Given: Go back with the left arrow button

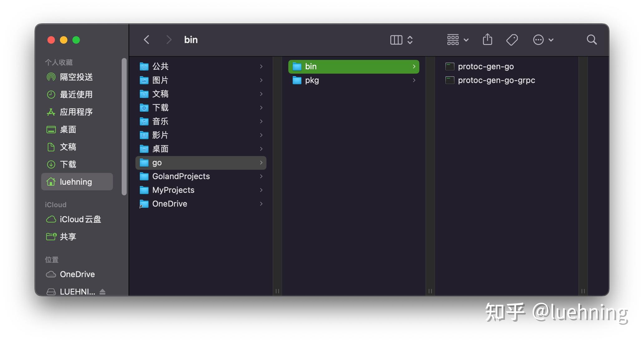Looking at the screenshot, I should point(146,40).
